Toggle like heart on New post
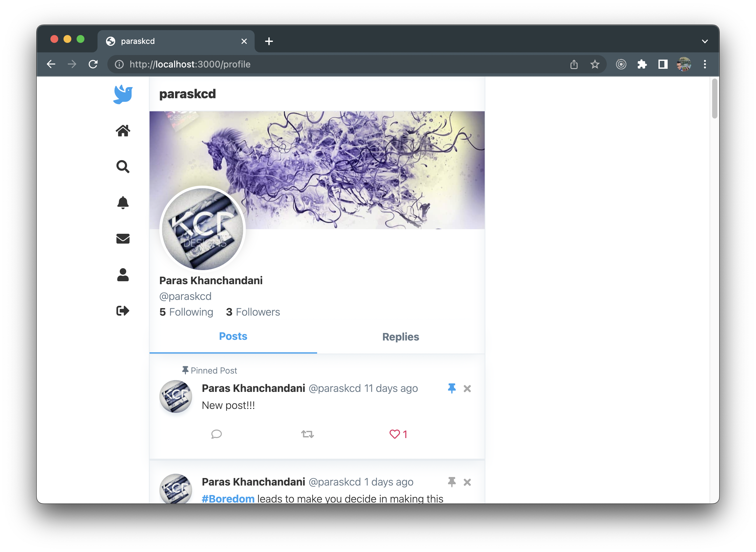Image resolution: width=756 pixels, height=552 pixels. point(395,434)
